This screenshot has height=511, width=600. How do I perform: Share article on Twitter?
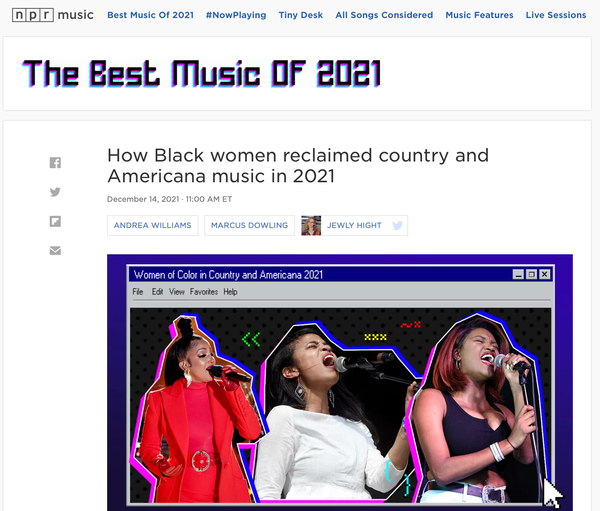click(x=55, y=192)
